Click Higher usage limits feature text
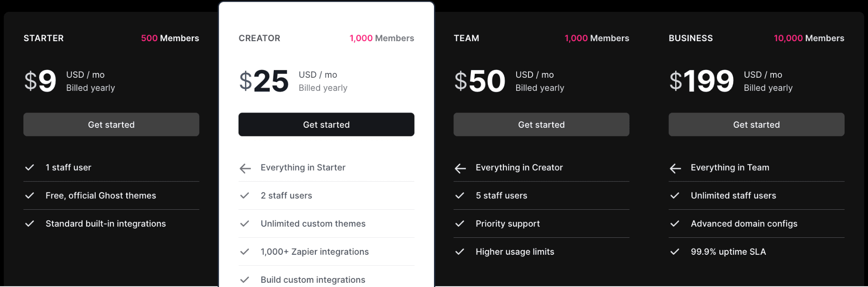The height and width of the screenshot is (287, 868). 515,252
